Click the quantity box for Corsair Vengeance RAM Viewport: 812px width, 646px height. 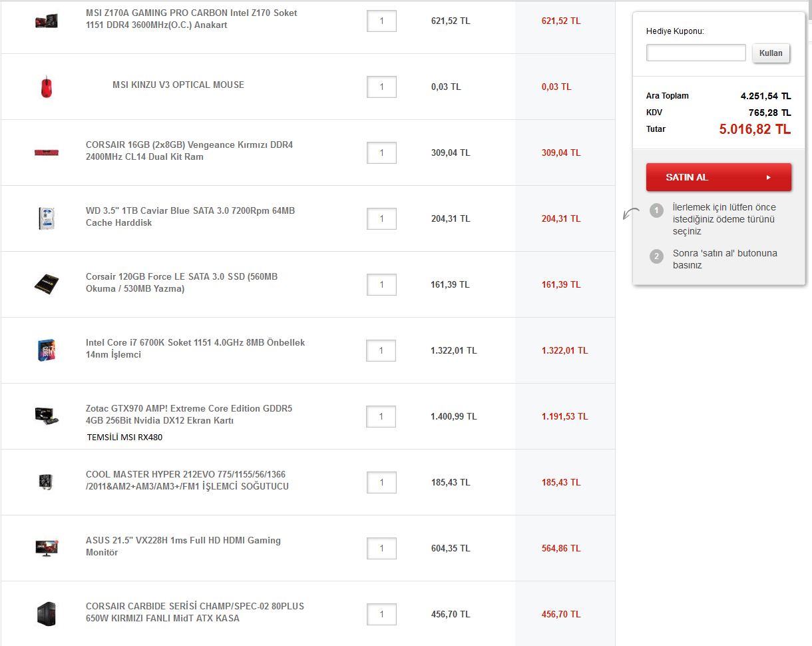click(x=381, y=153)
